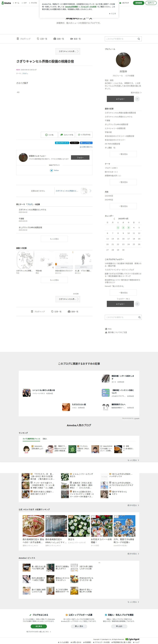Go to next article さぎりキャンセル界隈のエ…
Screen dimensions: 158x644
pos(67,191)
